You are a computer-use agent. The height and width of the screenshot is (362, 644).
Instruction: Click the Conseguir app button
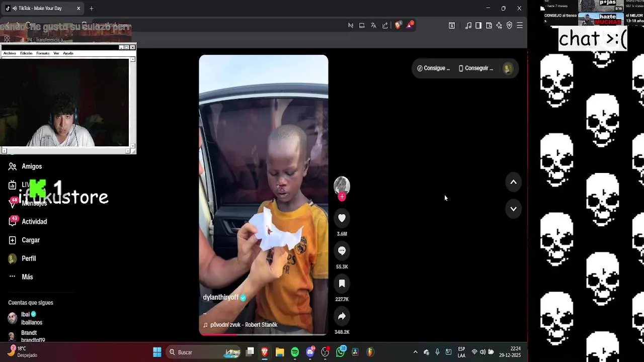click(475, 68)
